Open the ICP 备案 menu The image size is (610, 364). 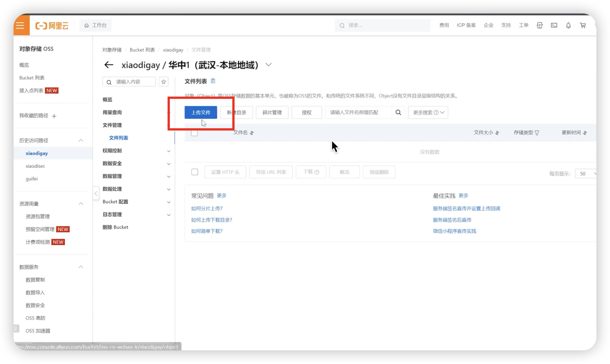click(x=466, y=25)
